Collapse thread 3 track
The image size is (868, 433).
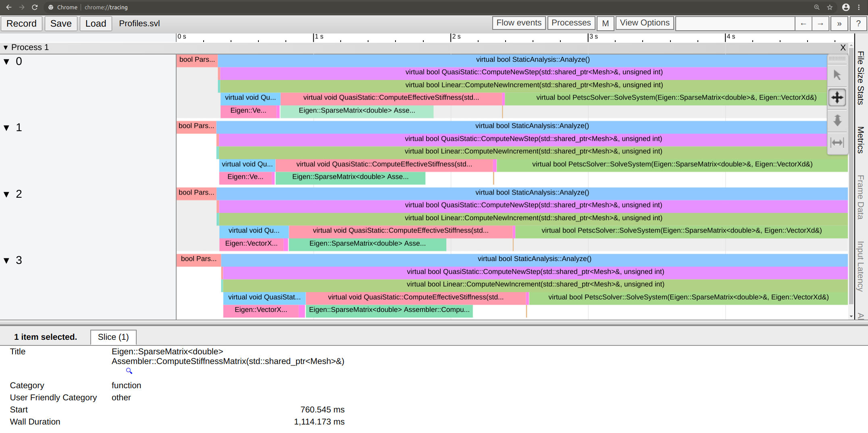pyautogui.click(x=6, y=260)
